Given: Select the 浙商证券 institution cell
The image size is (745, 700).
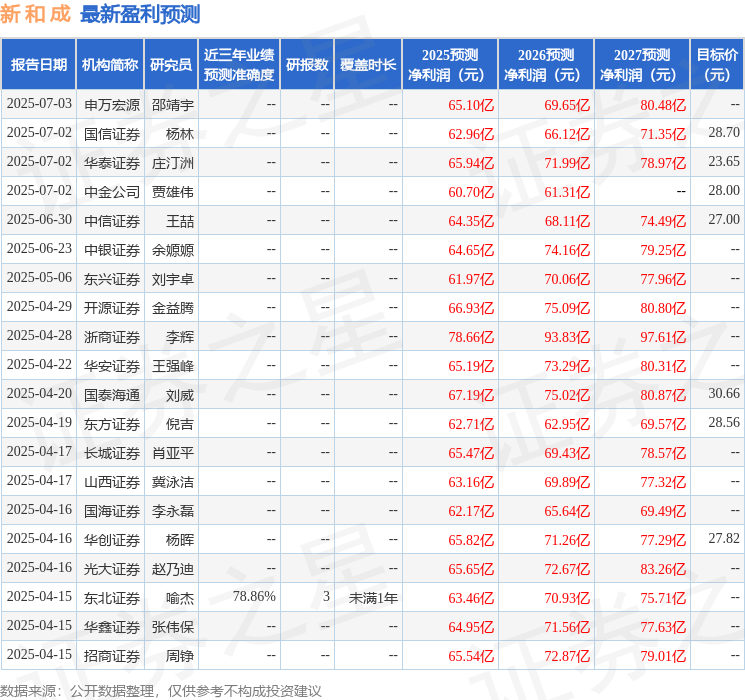Looking at the screenshot, I should tap(112, 337).
